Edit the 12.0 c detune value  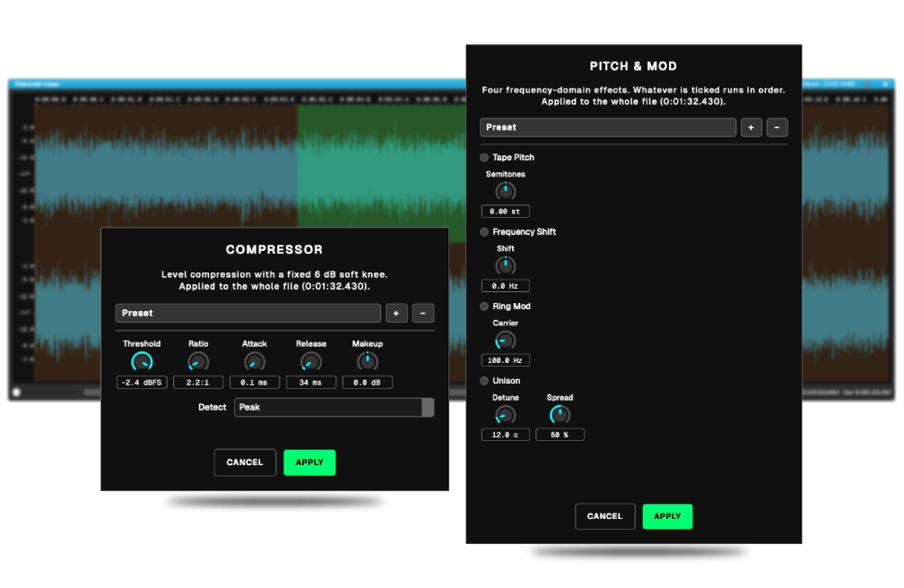tap(506, 435)
